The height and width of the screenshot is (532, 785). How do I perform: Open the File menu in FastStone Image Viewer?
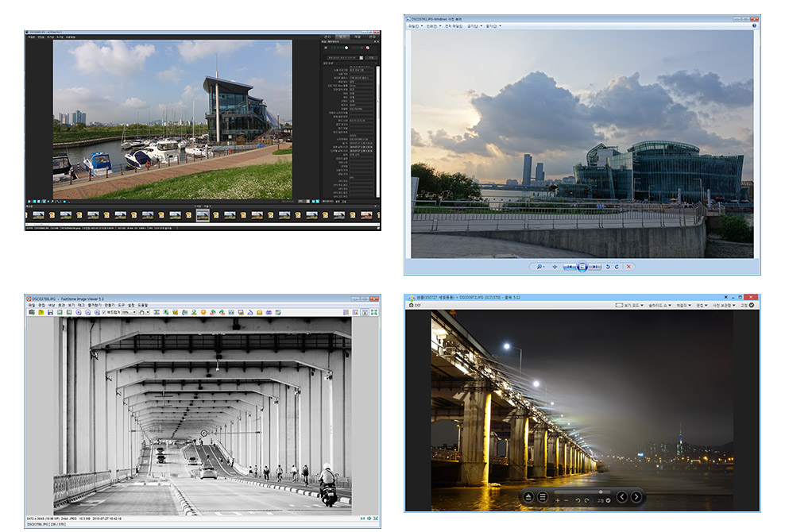pos(31,305)
